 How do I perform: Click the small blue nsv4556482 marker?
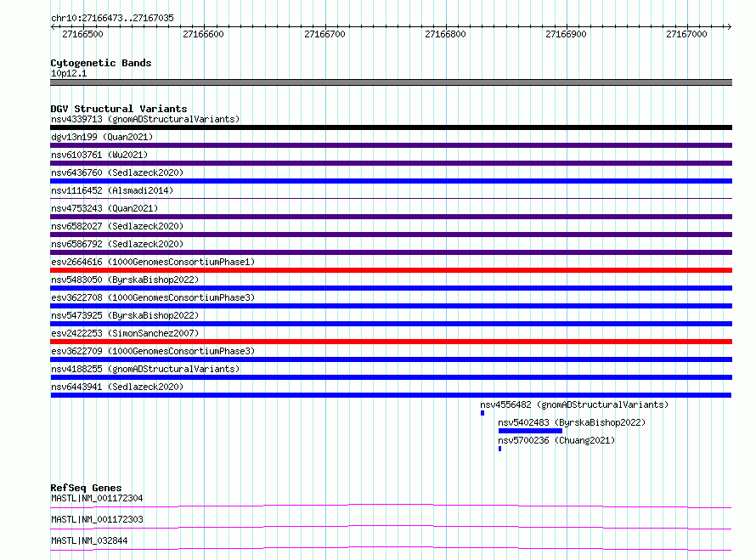pyautogui.click(x=482, y=413)
